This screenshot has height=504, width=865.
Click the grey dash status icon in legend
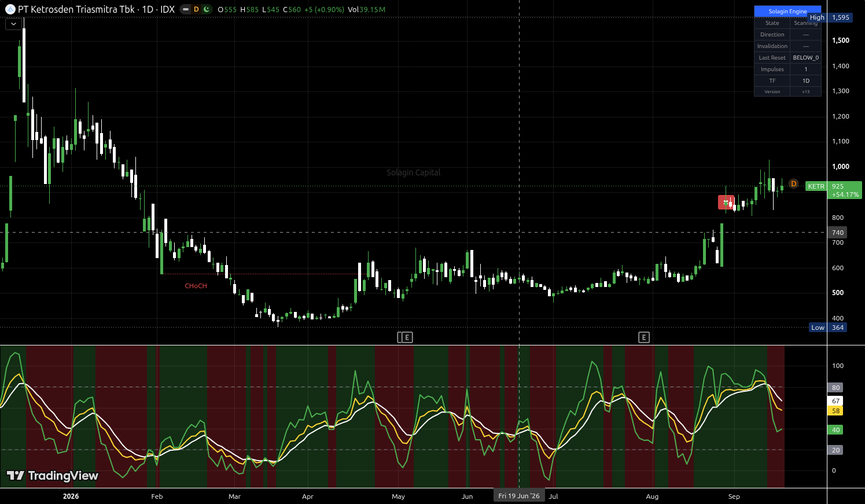click(x=186, y=9)
